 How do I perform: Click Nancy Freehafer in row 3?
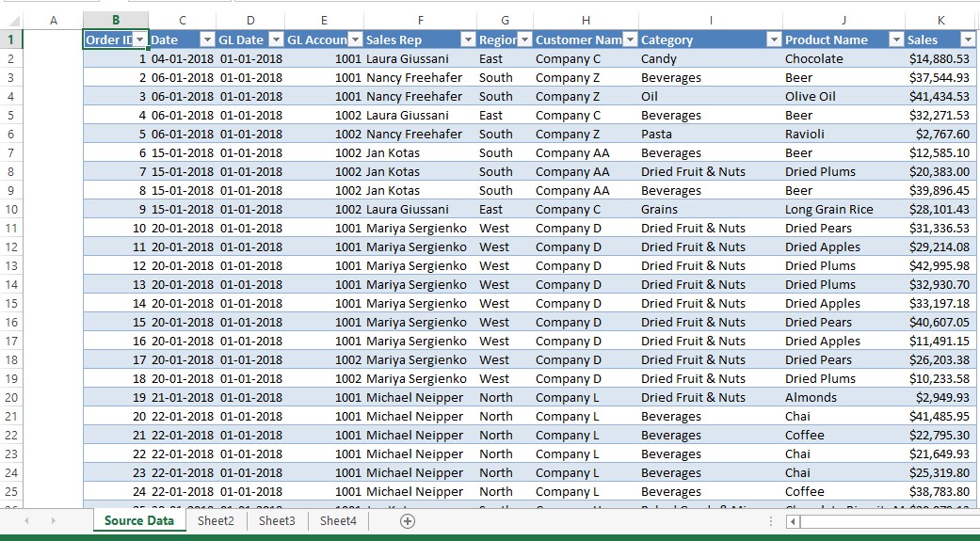pos(420,77)
